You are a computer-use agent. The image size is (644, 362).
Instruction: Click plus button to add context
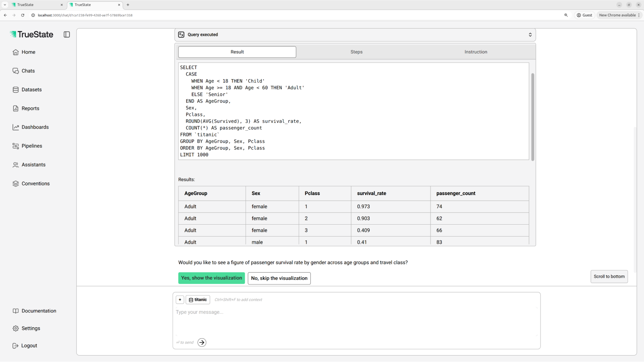coord(180,300)
